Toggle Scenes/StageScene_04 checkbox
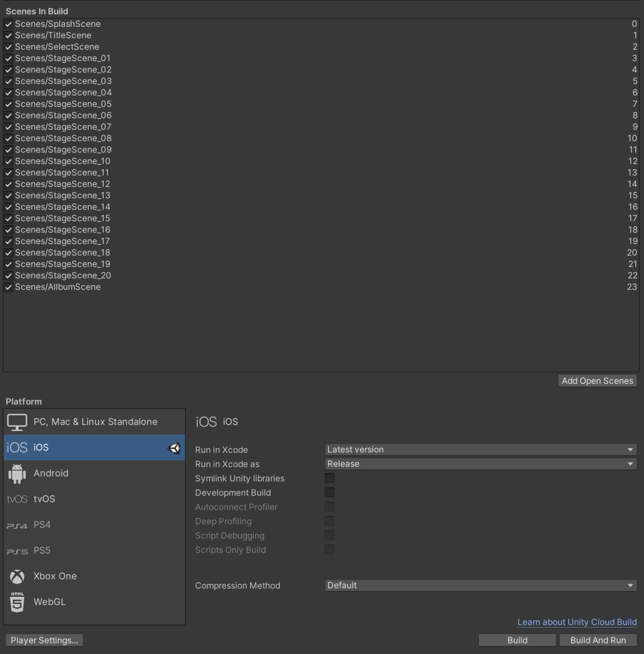 tap(8, 93)
